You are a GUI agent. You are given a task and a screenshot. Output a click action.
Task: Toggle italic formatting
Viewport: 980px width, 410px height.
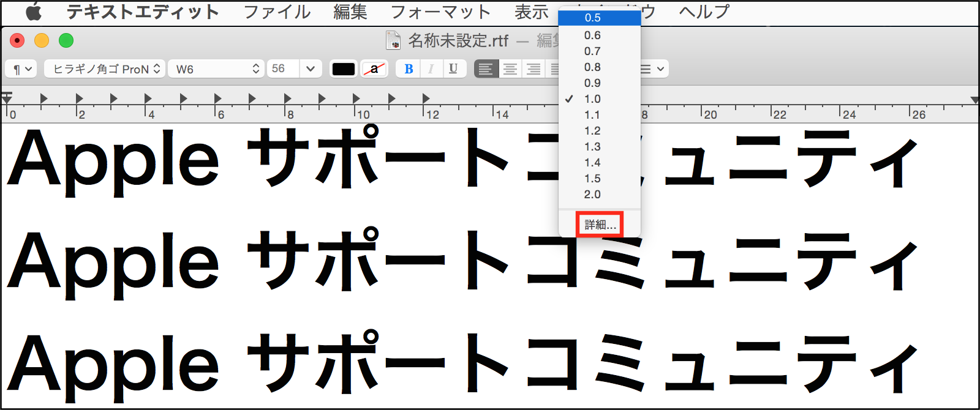(431, 69)
